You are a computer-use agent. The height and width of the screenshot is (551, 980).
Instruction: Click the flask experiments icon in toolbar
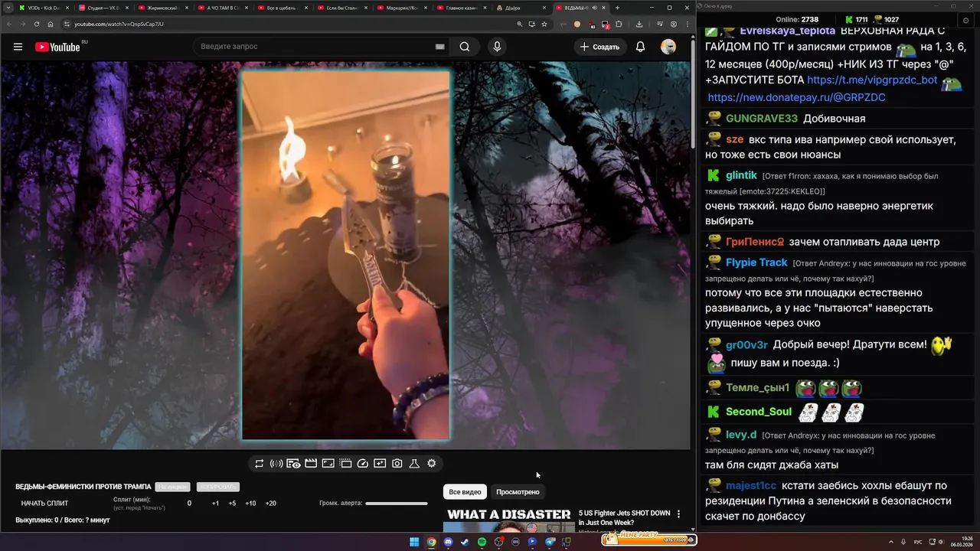tap(414, 464)
